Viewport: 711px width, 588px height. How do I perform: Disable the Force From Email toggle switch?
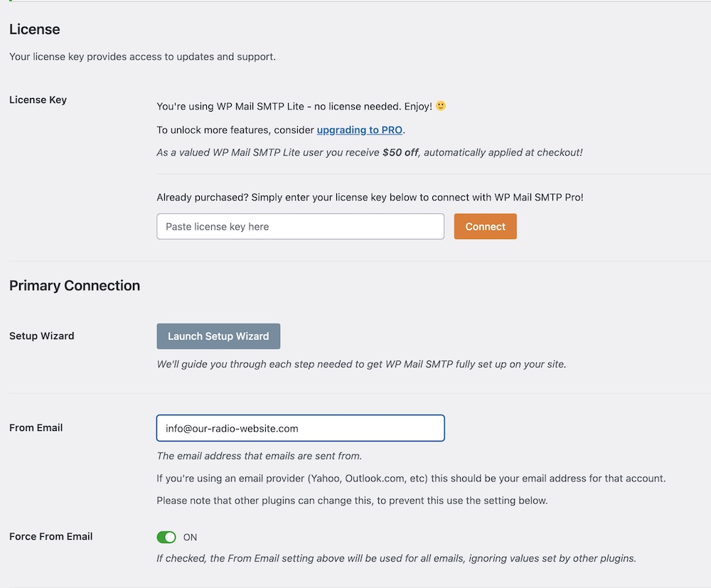click(x=166, y=537)
